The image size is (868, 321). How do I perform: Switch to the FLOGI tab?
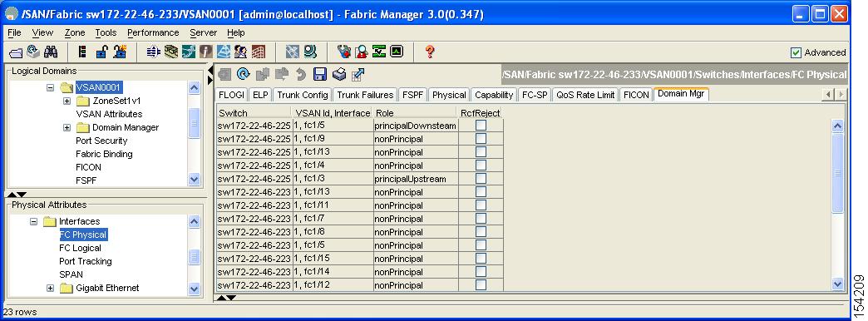231,95
